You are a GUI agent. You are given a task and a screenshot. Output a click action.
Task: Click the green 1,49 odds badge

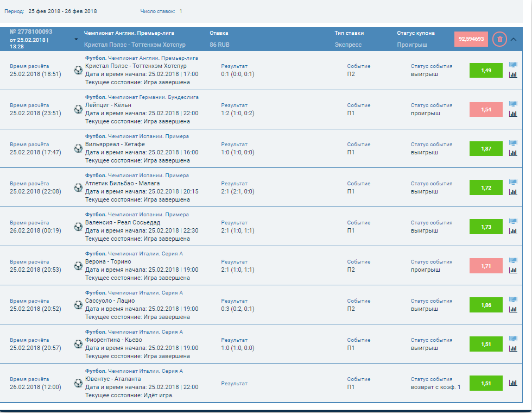pos(486,71)
